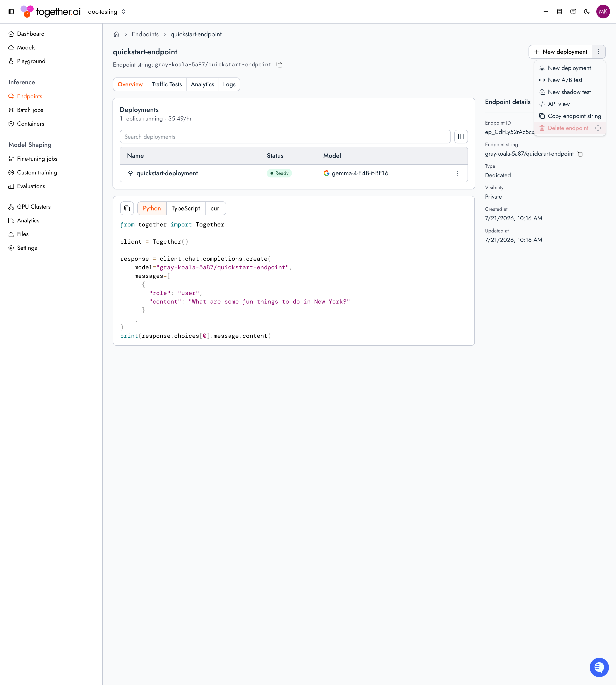Switch to the Traffic Tests tab

[x=167, y=84]
